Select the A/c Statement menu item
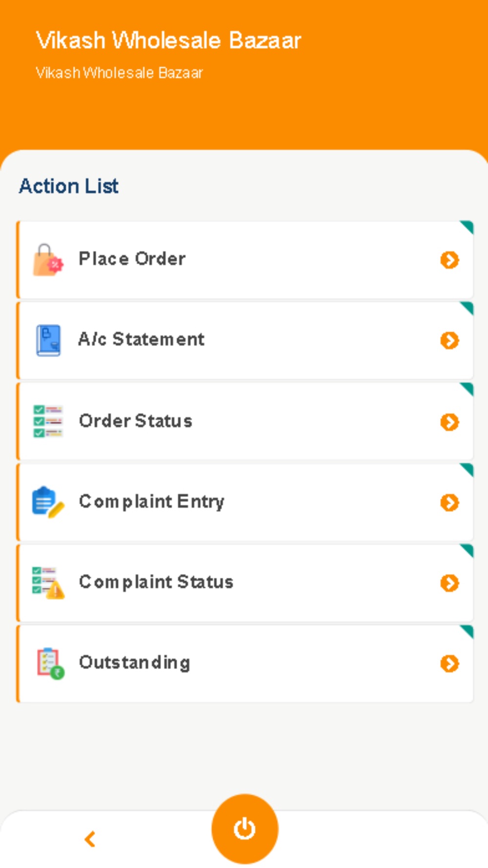488x868 pixels. [x=245, y=340]
